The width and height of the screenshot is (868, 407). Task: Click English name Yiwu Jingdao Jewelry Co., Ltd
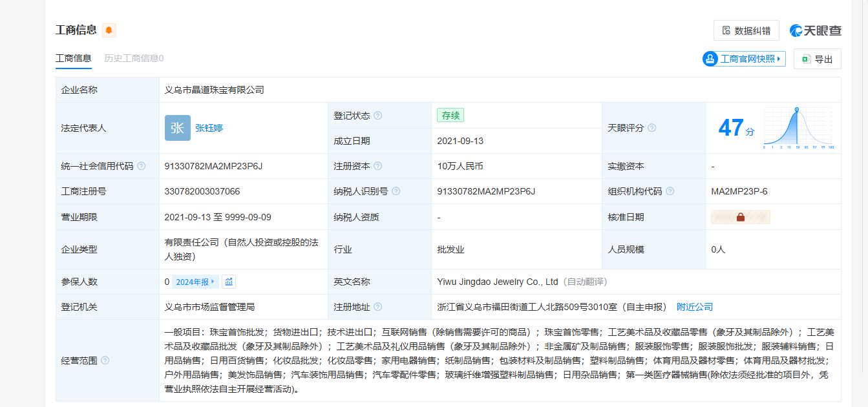[x=498, y=282]
